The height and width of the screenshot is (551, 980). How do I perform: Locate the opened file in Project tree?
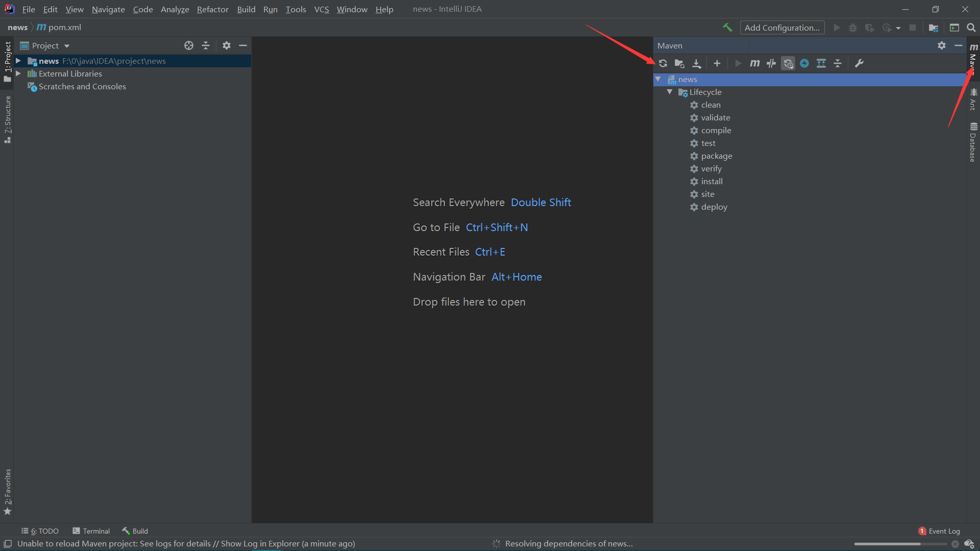(189, 45)
